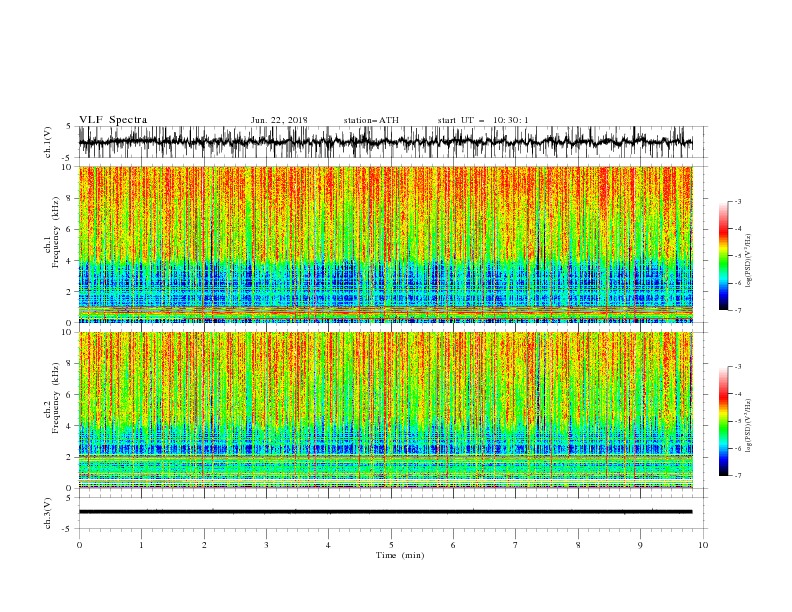
Task: Click time axis tick label "2"
Action: coord(204,545)
